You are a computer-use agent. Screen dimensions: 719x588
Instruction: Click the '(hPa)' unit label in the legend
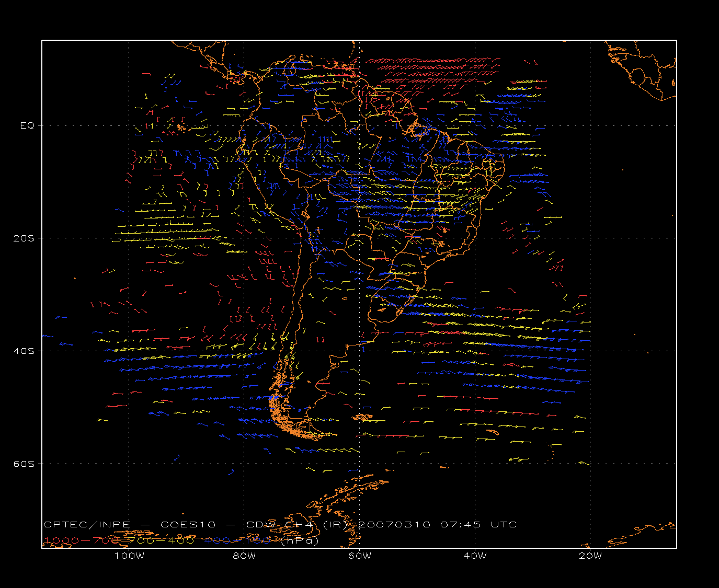point(299,540)
